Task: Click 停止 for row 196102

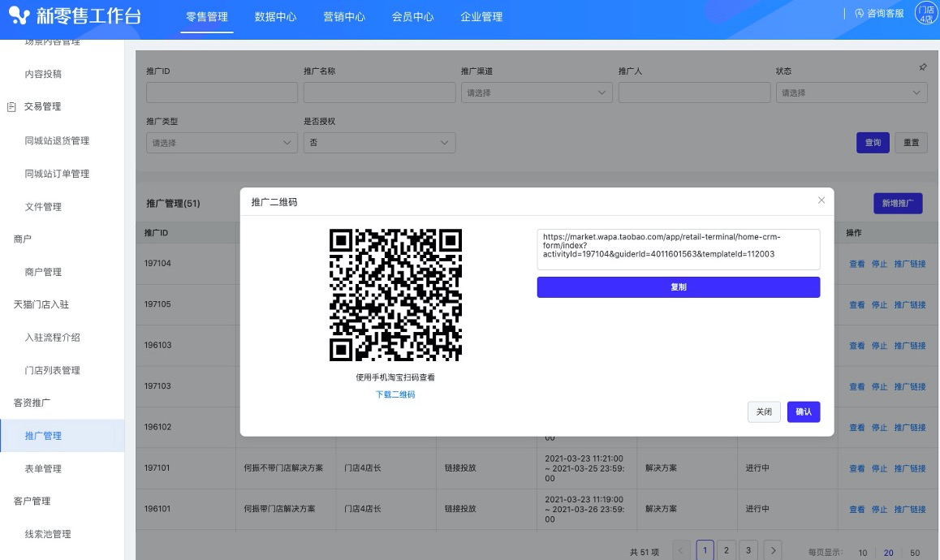Action: coord(879,428)
